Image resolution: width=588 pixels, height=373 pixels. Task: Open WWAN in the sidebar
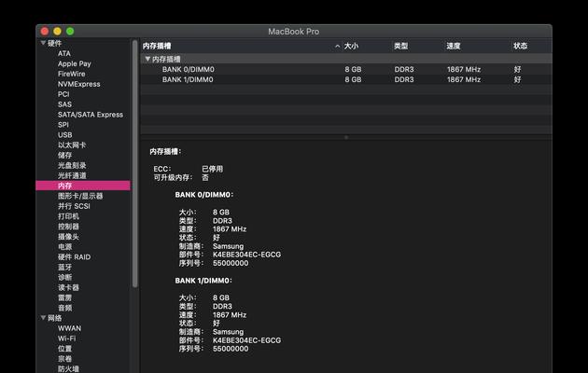pyautogui.click(x=69, y=328)
